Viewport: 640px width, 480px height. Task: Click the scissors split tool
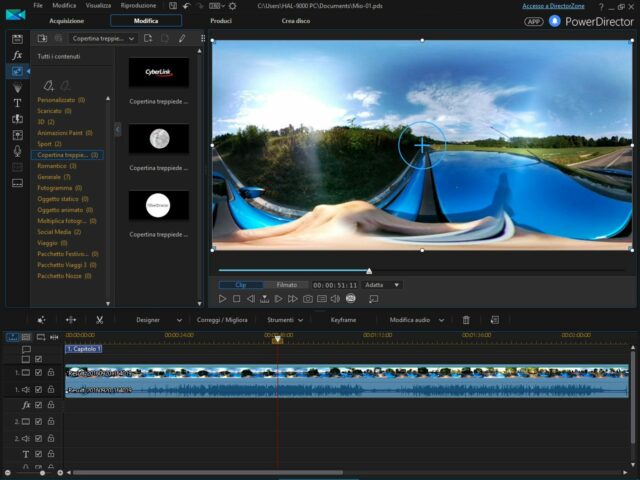(100, 320)
